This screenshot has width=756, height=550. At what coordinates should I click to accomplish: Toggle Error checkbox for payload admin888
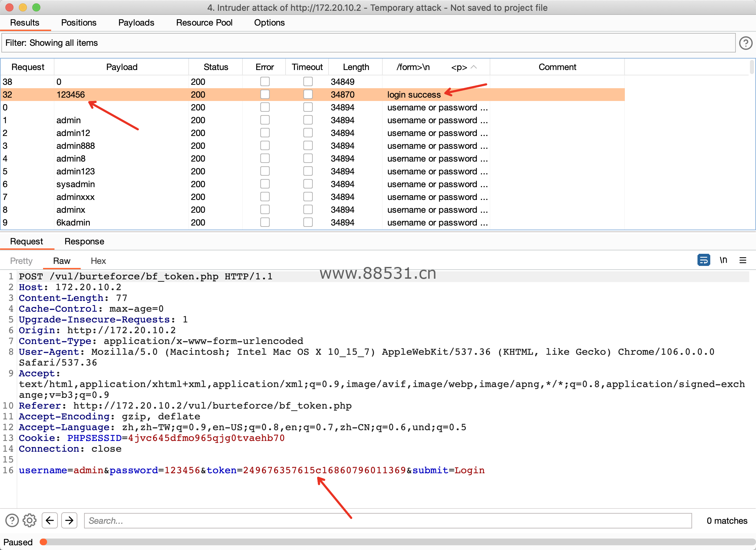coord(265,145)
